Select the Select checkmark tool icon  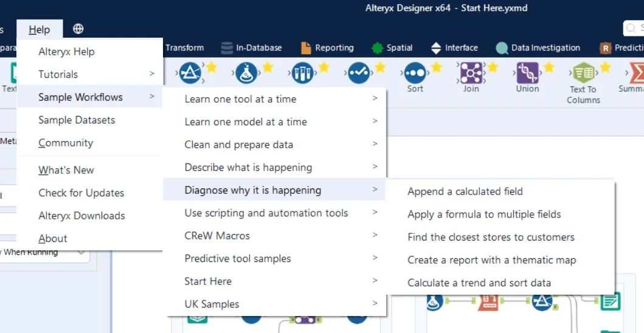[x=359, y=73]
